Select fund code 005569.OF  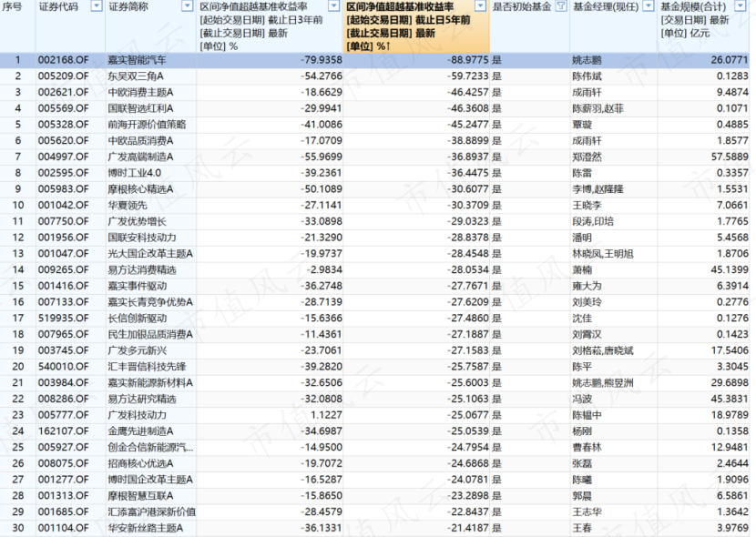[x=63, y=108]
